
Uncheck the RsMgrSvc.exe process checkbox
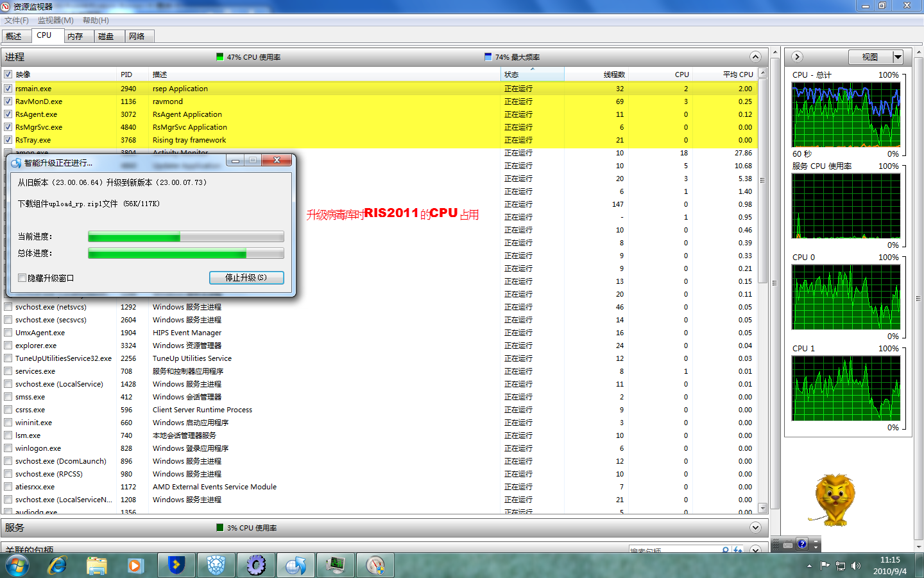tap(8, 127)
